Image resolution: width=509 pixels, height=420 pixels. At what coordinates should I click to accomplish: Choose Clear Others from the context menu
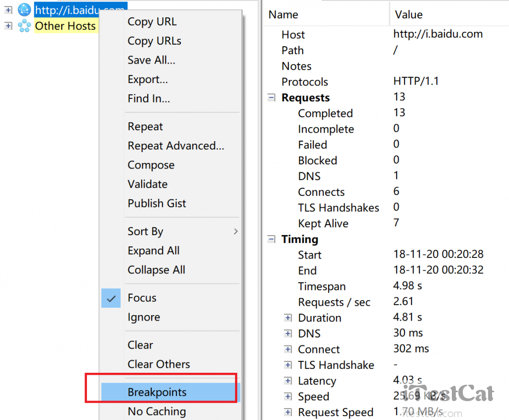[171, 364]
